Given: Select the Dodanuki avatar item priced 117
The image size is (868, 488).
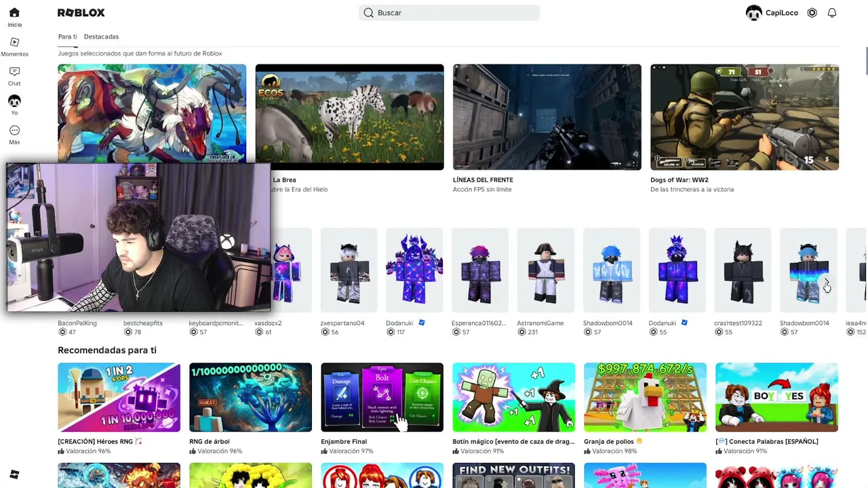Looking at the screenshot, I should tap(414, 271).
